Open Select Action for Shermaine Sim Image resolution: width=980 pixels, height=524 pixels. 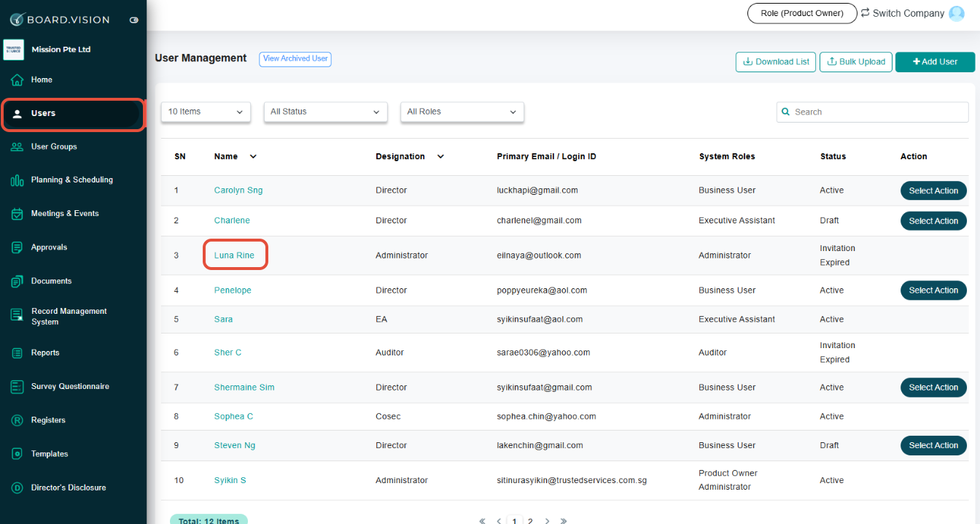[933, 387]
